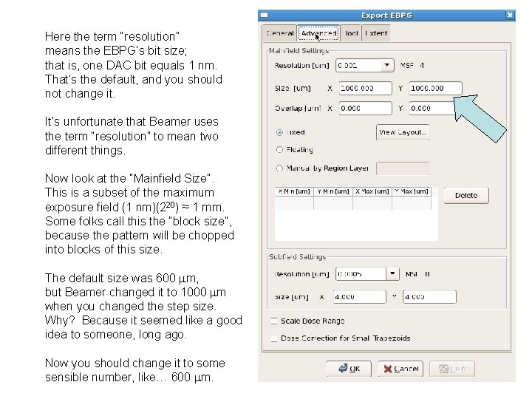Enable Scale Dose Range checkbox
The height and width of the screenshot is (399, 532).
coord(274,321)
